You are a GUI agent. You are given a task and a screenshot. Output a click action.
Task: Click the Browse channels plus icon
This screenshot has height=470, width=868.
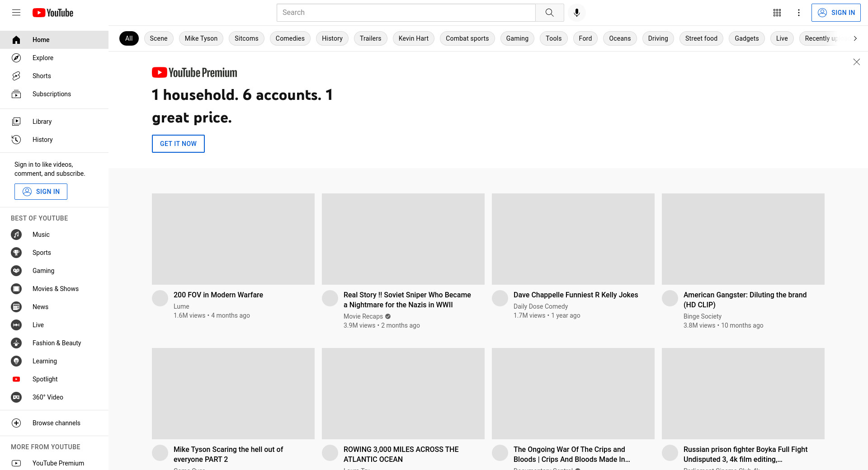(x=16, y=423)
